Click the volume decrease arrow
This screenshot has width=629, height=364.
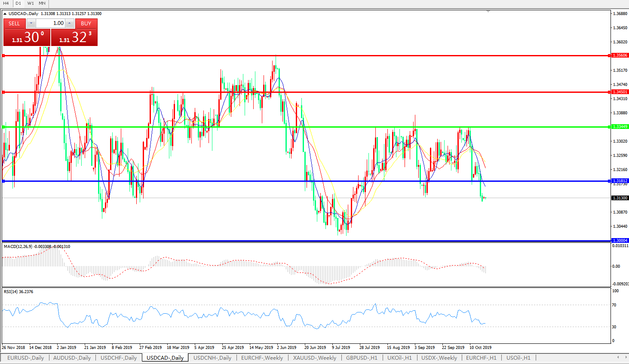(x=31, y=23)
